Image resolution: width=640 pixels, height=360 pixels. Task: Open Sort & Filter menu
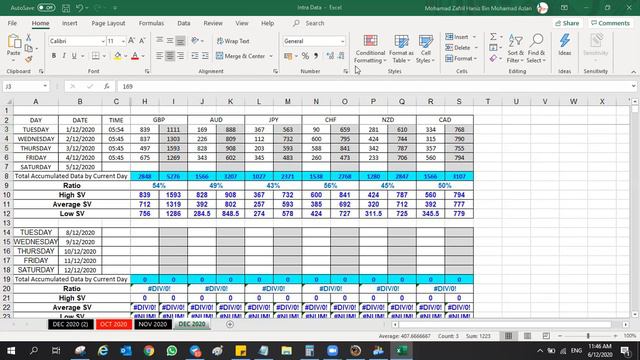coord(515,49)
